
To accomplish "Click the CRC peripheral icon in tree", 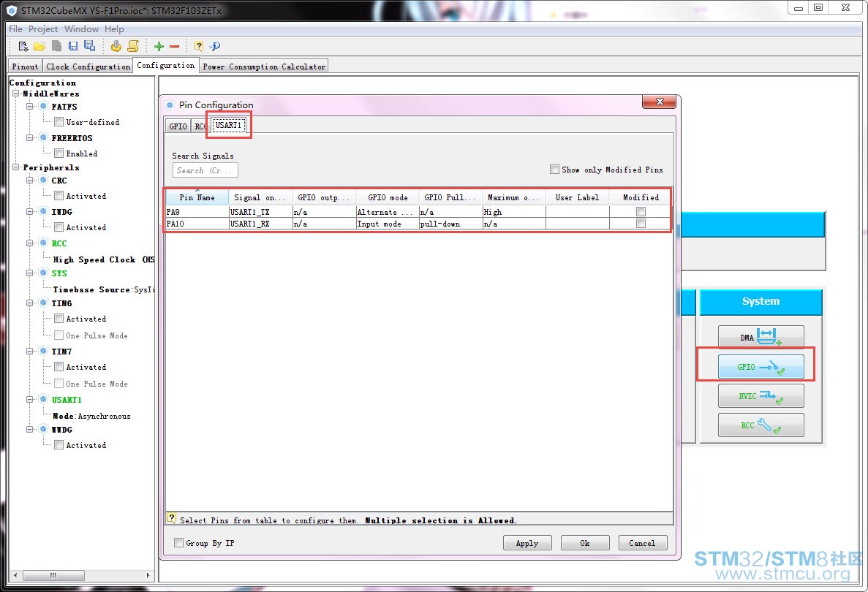I will 43,181.
